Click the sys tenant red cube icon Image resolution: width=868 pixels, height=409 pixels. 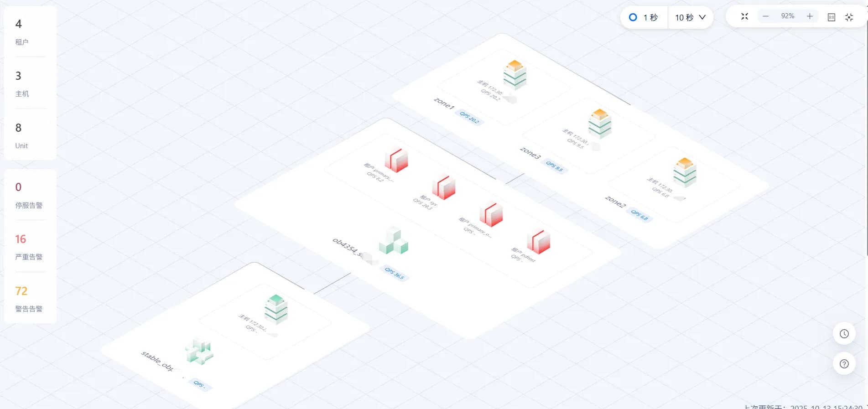[x=444, y=187]
